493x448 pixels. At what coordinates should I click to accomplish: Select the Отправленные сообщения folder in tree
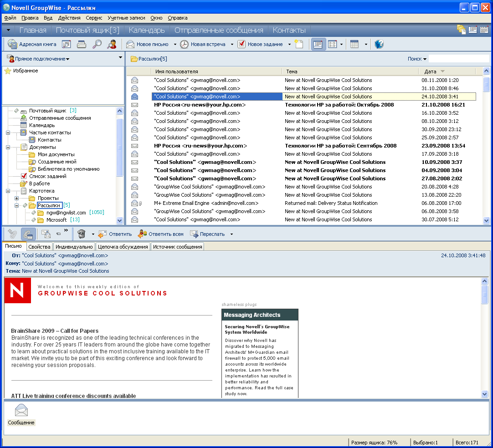60,118
